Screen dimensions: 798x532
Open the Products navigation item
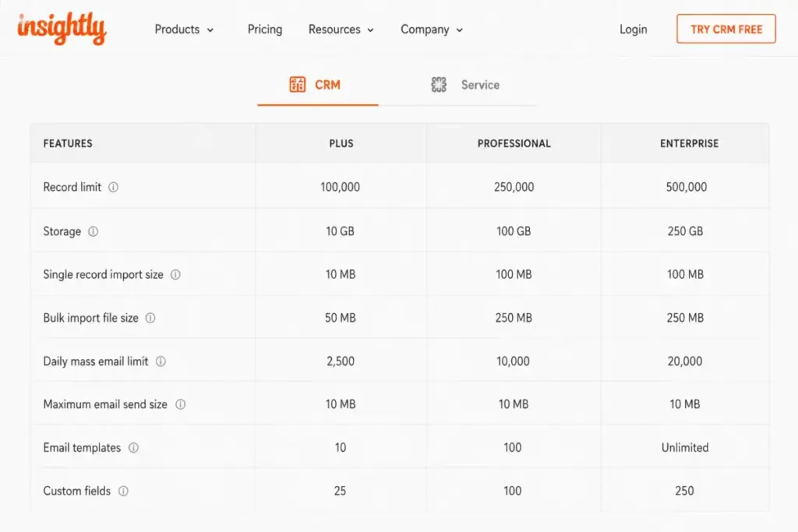pyautogui.click(x=177, y=30)
